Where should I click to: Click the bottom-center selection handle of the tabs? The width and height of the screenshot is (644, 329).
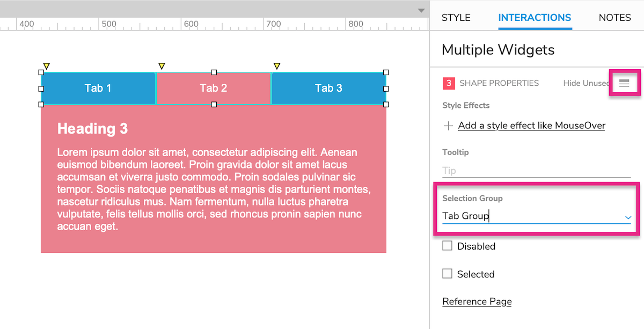[214, 105]
